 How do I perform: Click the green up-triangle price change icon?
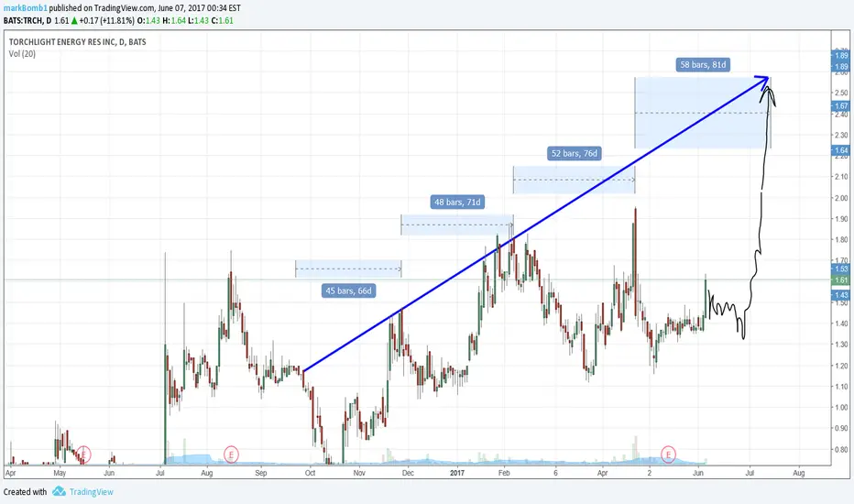74,21
